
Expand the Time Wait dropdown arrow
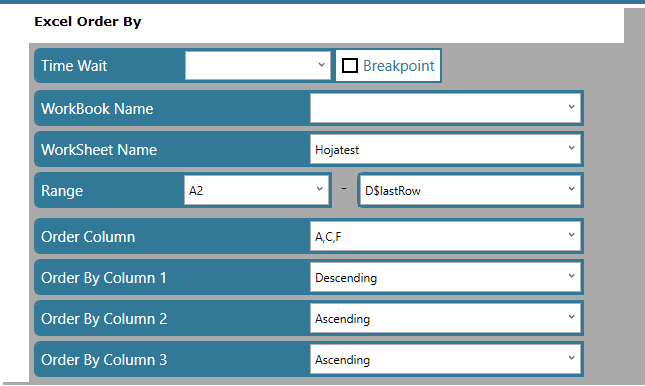click(x=322, y=65)
